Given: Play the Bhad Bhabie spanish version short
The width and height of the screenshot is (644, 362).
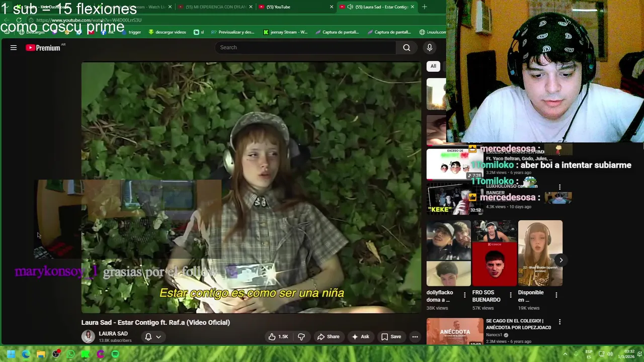Looking at the screenshot, I should coord(540,253).
